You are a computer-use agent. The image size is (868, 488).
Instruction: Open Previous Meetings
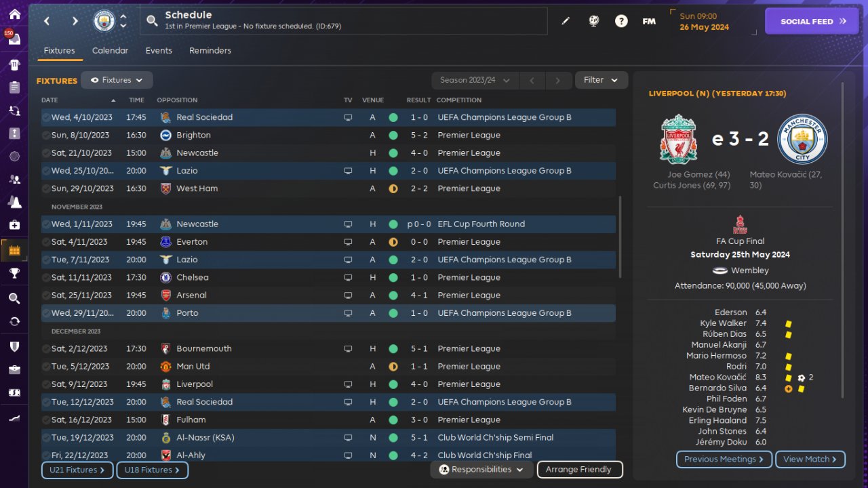[724, 460]
